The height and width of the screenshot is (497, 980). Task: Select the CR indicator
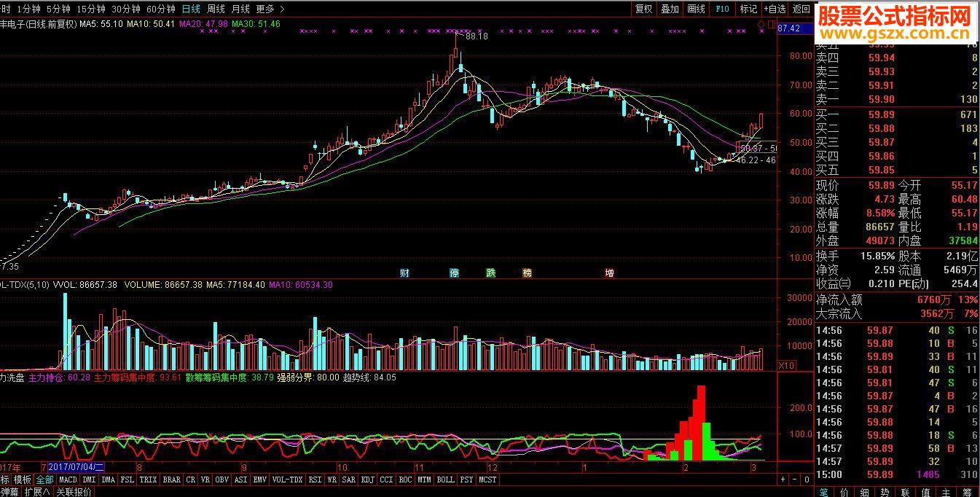click(191, 480)
